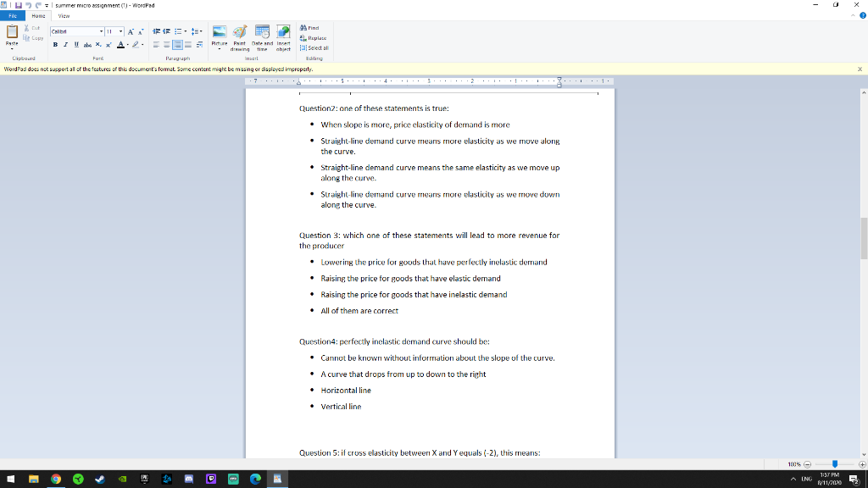Viewport: 868px width, 488px height.
Task: Open the File menu
Action: click(14, 15)
